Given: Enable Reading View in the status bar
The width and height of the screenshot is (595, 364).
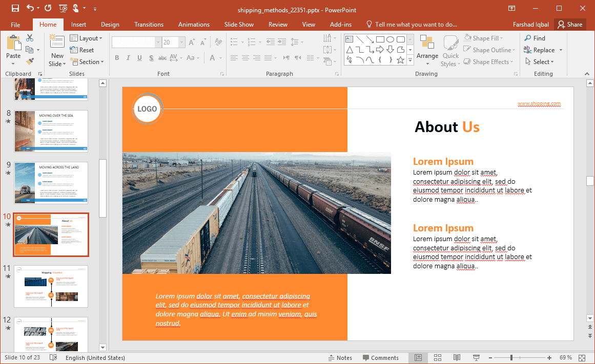Looking at the screenshot, I should coord(457,358).
